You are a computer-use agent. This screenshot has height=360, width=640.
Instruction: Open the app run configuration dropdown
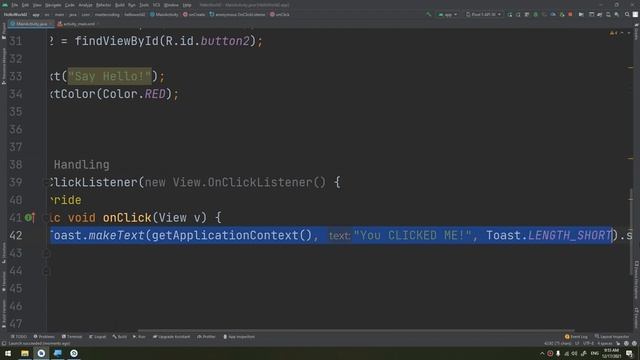(447, 14)
